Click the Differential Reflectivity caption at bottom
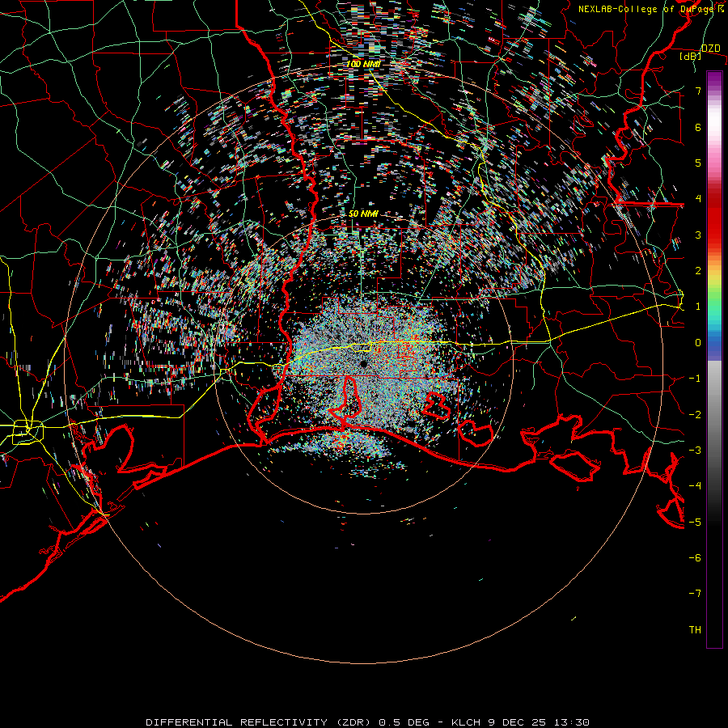Screen dimensions: 728x728 368,722
